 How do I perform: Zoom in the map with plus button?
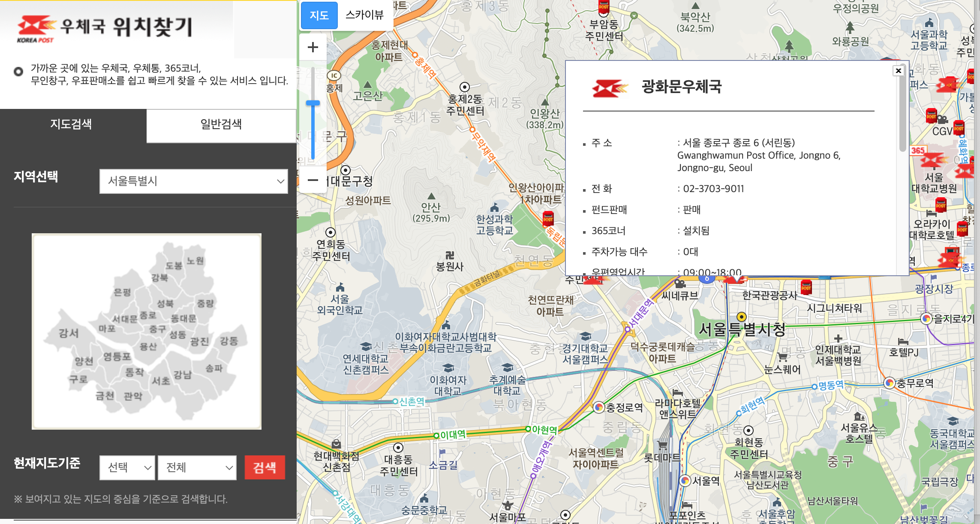(x=313, y=47)
